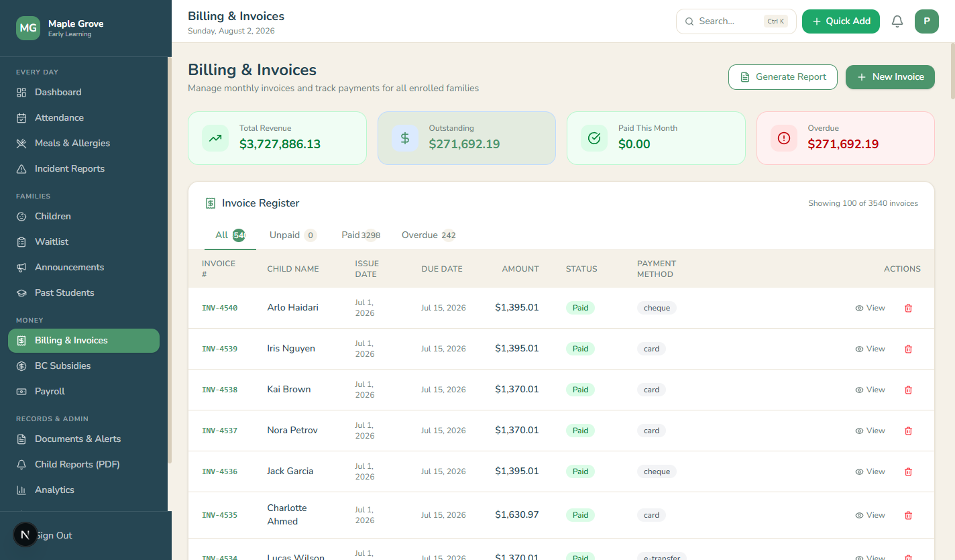Viewport: 955px width, 560px height.
Task: Open Payroll page
Action: click(84, 392)
